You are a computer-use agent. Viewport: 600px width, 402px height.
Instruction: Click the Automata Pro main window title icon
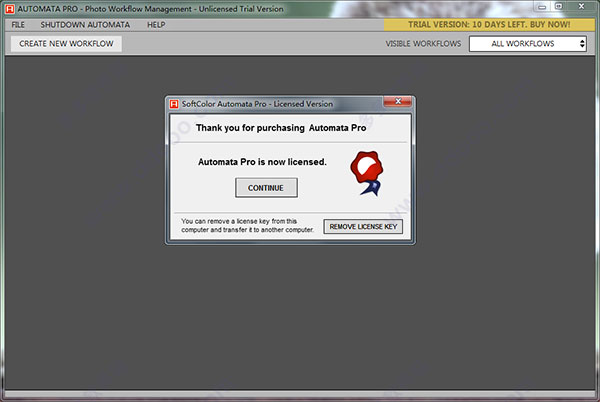pos(10,9)
